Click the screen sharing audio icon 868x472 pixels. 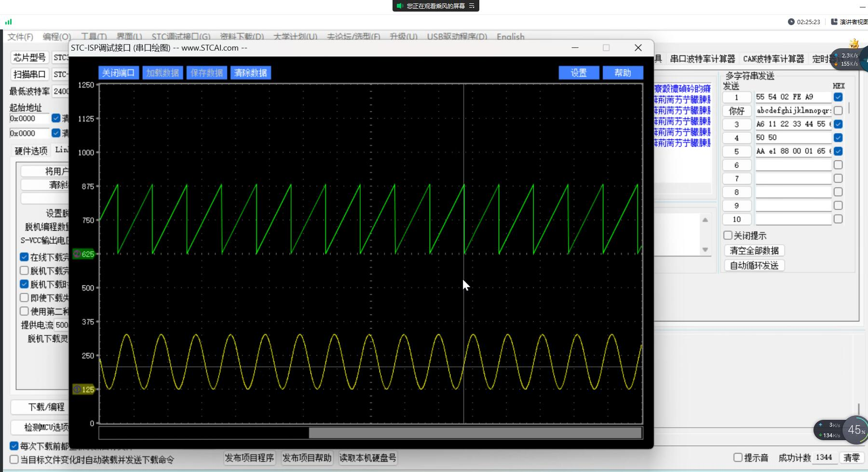399,6
